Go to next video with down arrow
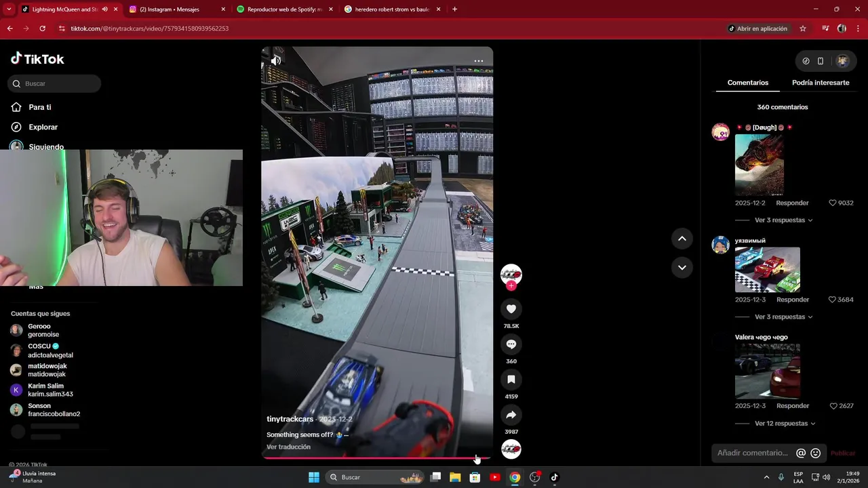The image size is (868, 488). 682,268
